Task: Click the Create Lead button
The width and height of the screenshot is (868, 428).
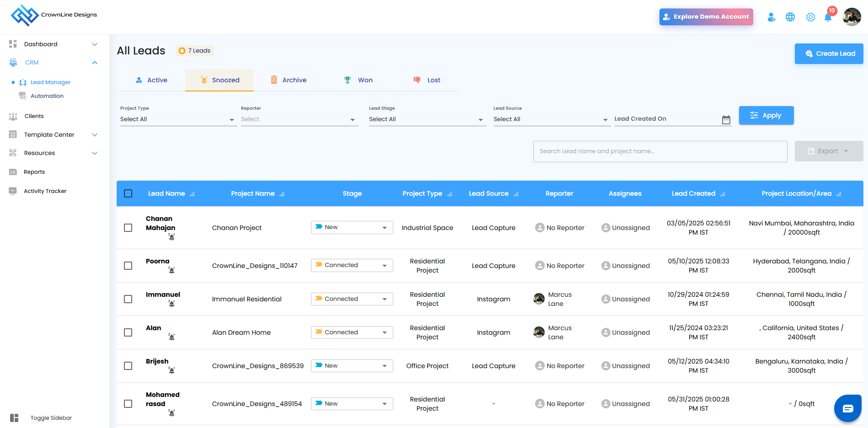Action: [x=829, y=53]
